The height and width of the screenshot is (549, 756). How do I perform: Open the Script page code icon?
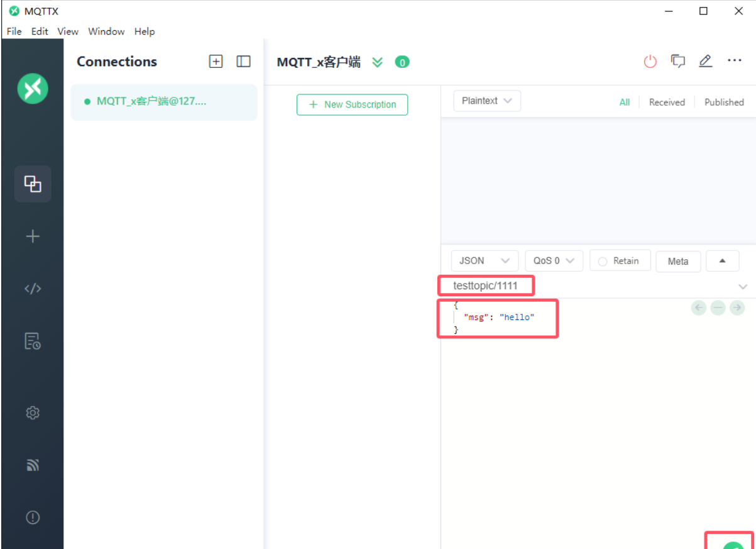pyautogui.click(x=33, y=289)
